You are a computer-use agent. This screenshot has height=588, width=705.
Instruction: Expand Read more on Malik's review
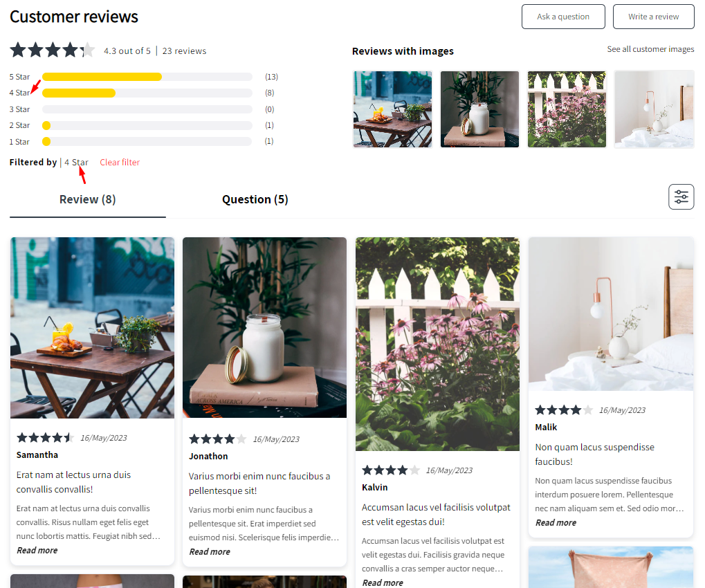pos(556,523)
